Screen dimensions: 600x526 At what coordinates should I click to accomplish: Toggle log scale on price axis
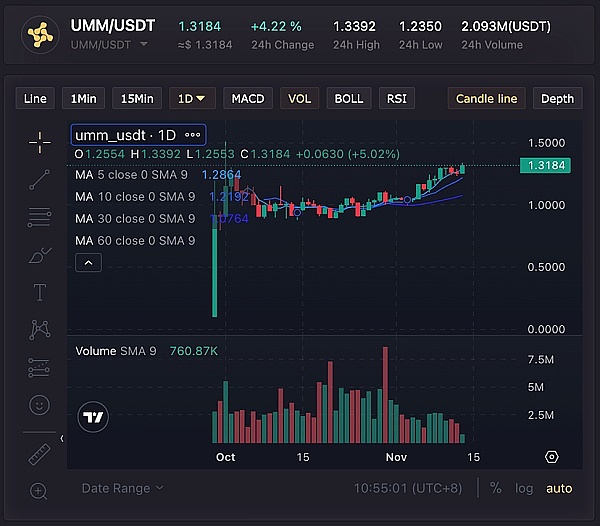coord(524,488)
